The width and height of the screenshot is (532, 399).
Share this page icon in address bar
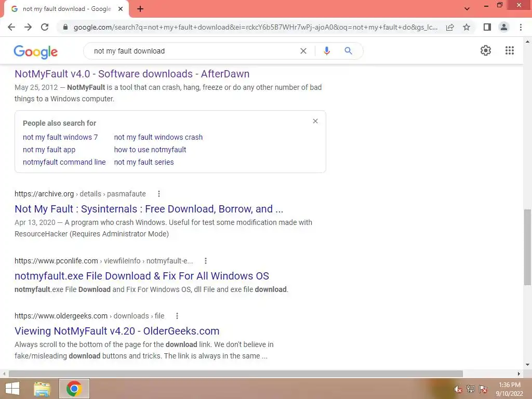[x=450, y=27]
